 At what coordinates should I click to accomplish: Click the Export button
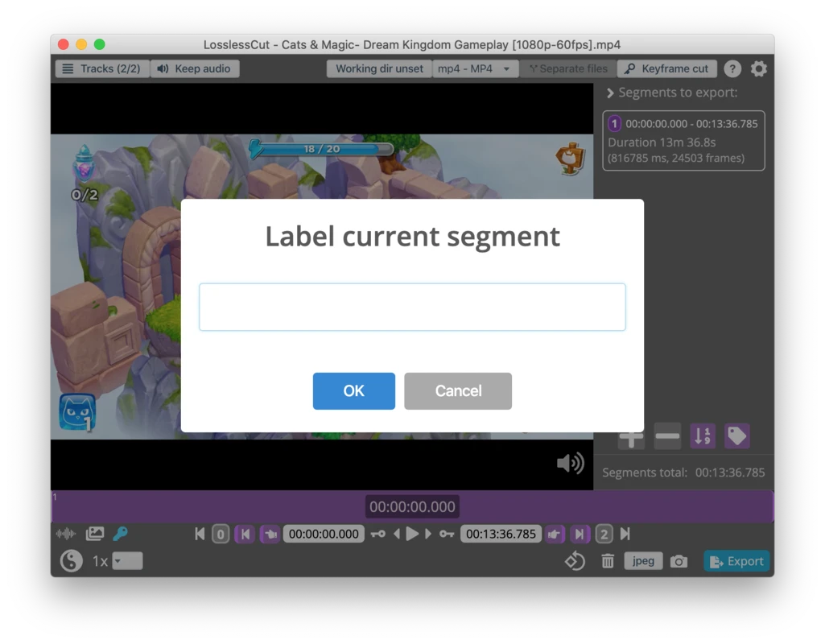[737, 561]
